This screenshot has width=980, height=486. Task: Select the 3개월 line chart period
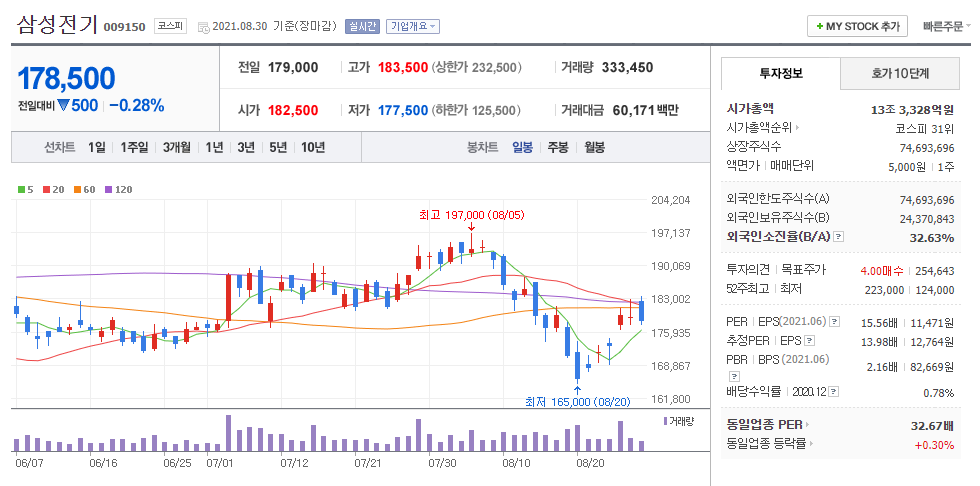pos(177,147)
